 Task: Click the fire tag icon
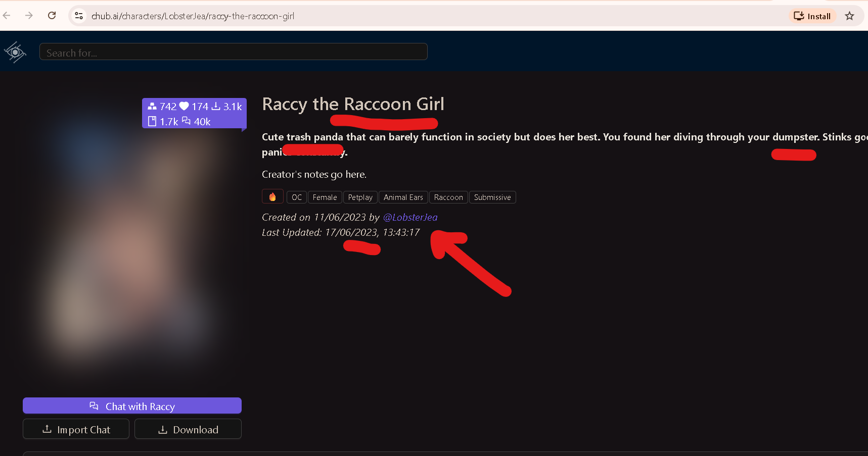(x=272, y=197)
